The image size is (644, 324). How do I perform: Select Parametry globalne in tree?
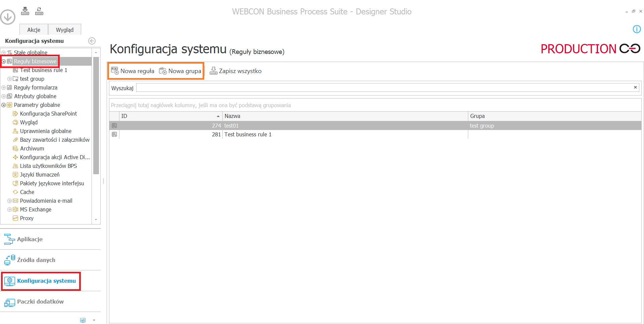pyautogui.click(x=37, y=105)
